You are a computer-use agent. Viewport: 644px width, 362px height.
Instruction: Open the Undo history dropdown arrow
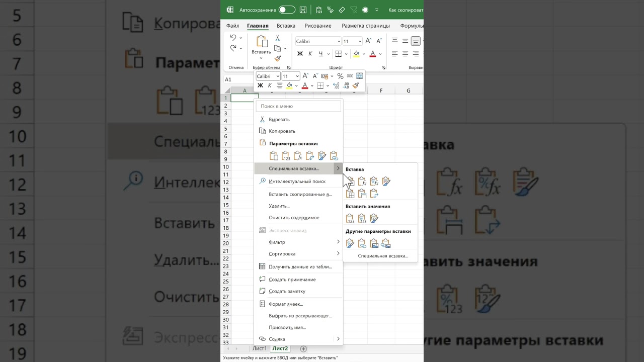[x=240, y=38]
